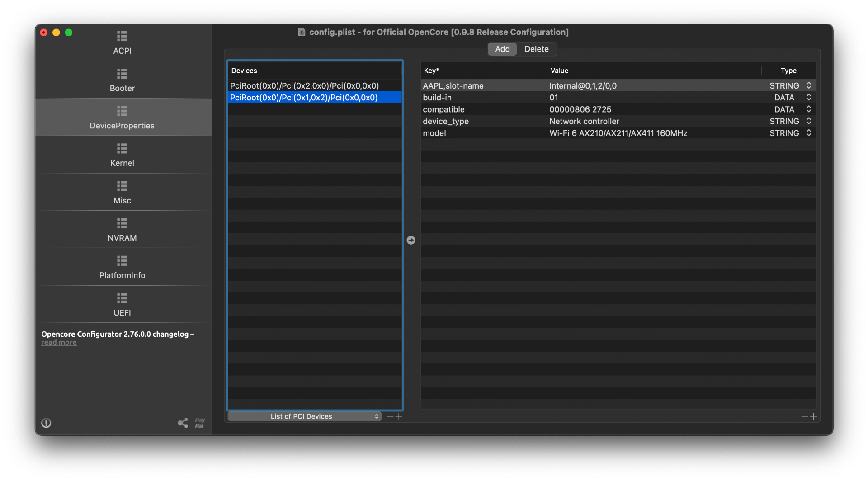Click the value Internal@0,1,2/0,0
This screenshot has height=481, width=868.
(583, 85)
